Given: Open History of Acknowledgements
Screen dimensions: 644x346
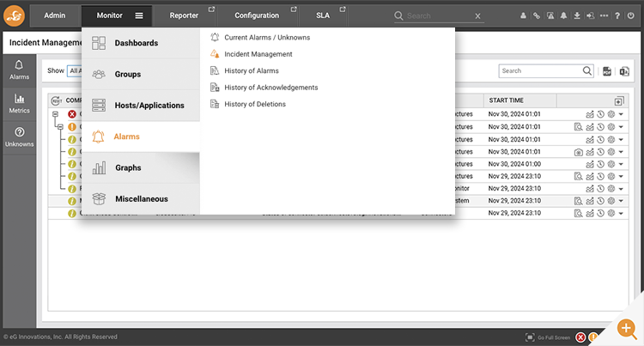Looking at the screenshot, I should tap(271, 88).
